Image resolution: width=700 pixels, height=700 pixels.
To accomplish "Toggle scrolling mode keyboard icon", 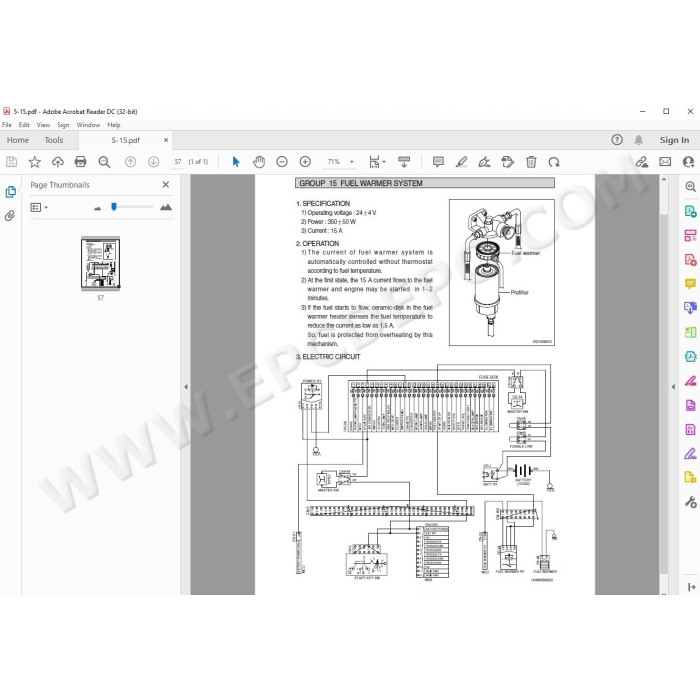I will pos(404,162).
